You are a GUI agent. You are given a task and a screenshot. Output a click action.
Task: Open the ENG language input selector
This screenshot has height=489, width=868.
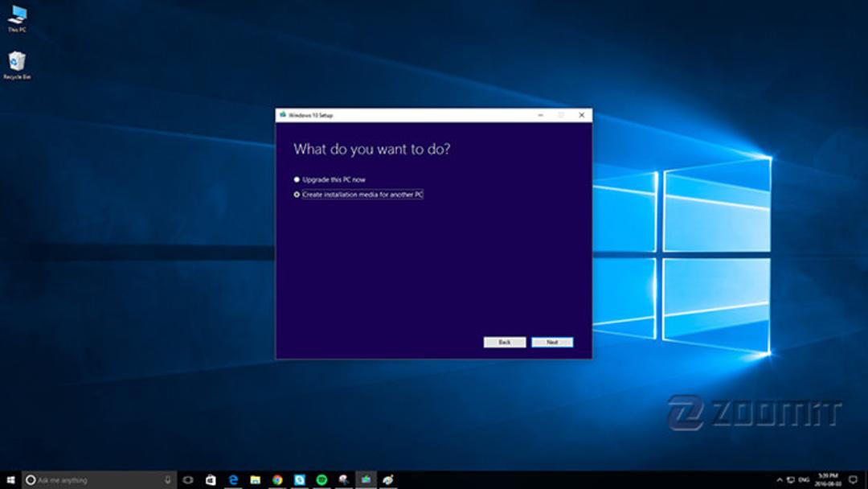pyautogui.click(x=804, y=479)
